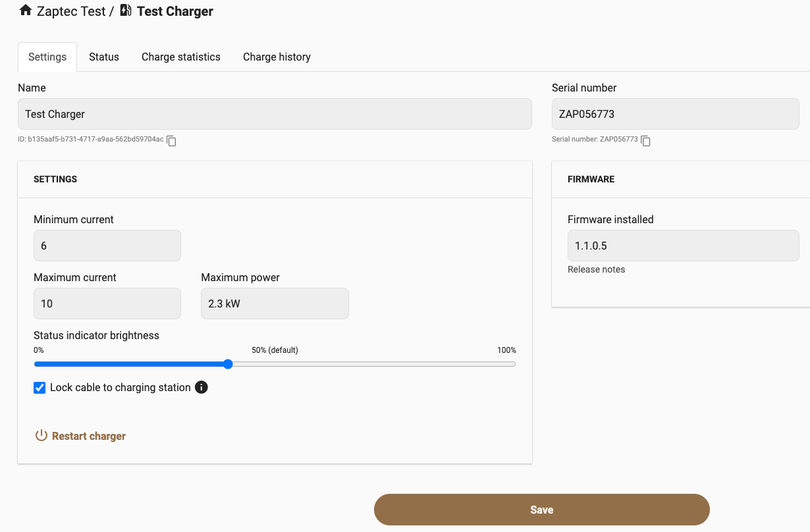
Task: Click the brightness slider handle
Action: 228,364
